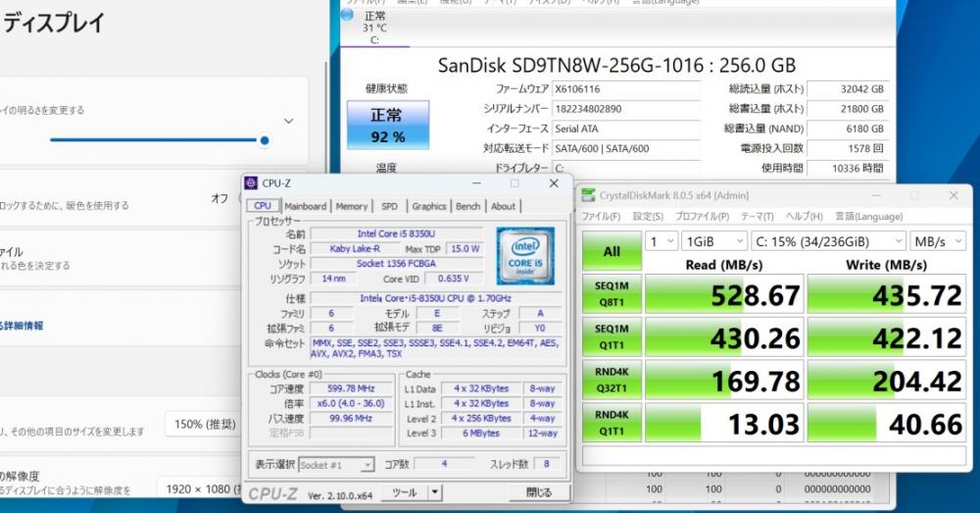Open the ツール dropdown arrow in CPU-Z
This screenshot has width=980, height=513.
(x=435, y=492)
